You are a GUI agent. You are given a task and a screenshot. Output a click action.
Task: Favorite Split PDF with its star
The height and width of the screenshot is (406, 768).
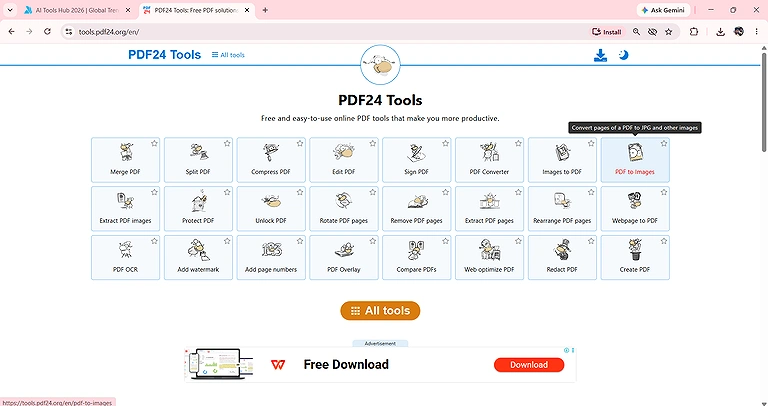227,143
